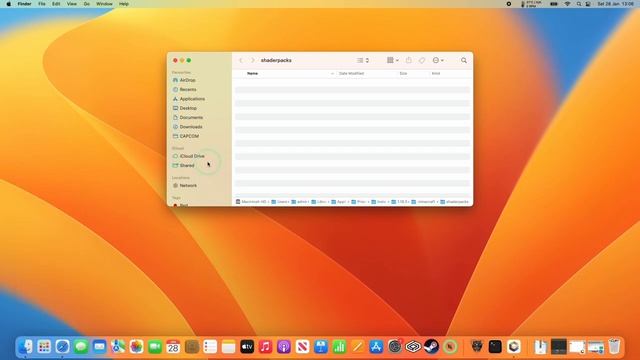Sort by the Name column header
This screenshot has width=640, height=360.
252,73
